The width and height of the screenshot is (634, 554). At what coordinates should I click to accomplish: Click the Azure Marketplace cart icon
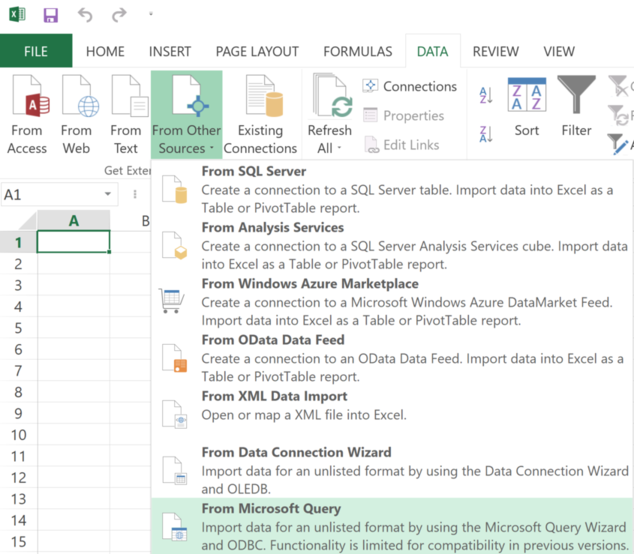(x=172, y=300)
